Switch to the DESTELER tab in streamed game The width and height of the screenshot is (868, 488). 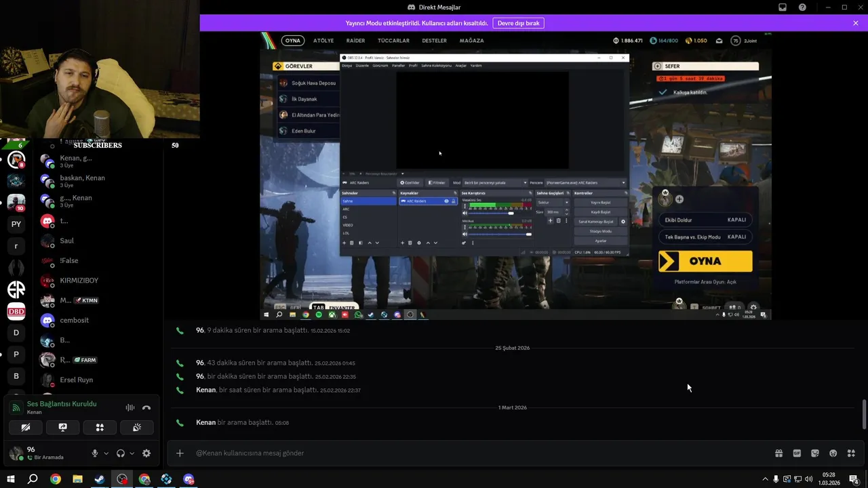click(x=434, y=41)
